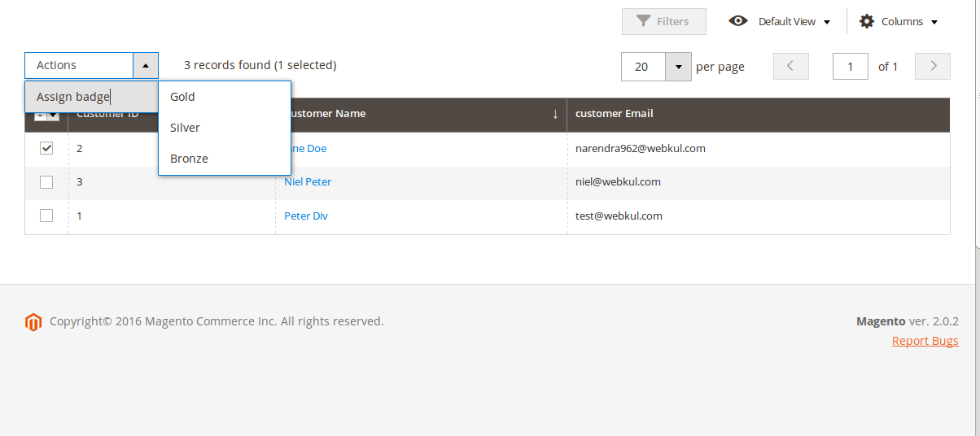This screenshot has height=436, width=980.
Task: Check the checkbox for Peter Div row
Action: pyautogui.click(x=46, y=216)
